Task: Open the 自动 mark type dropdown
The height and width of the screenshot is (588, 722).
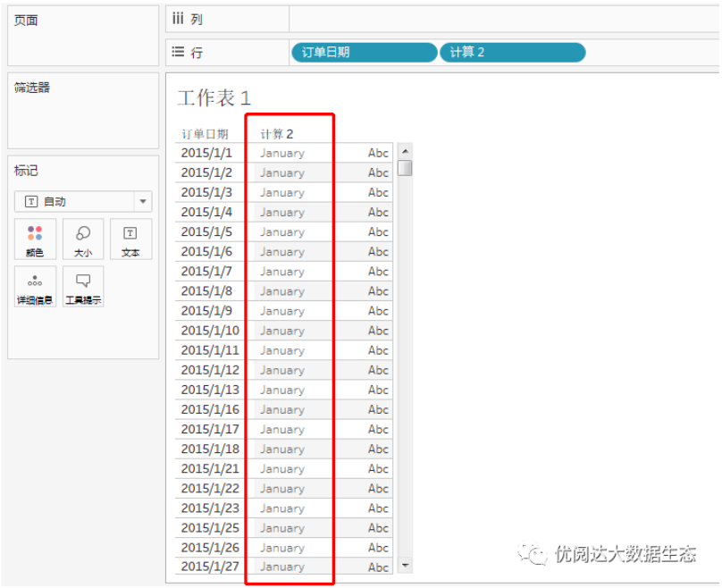Action: click(x=142, y=202)
